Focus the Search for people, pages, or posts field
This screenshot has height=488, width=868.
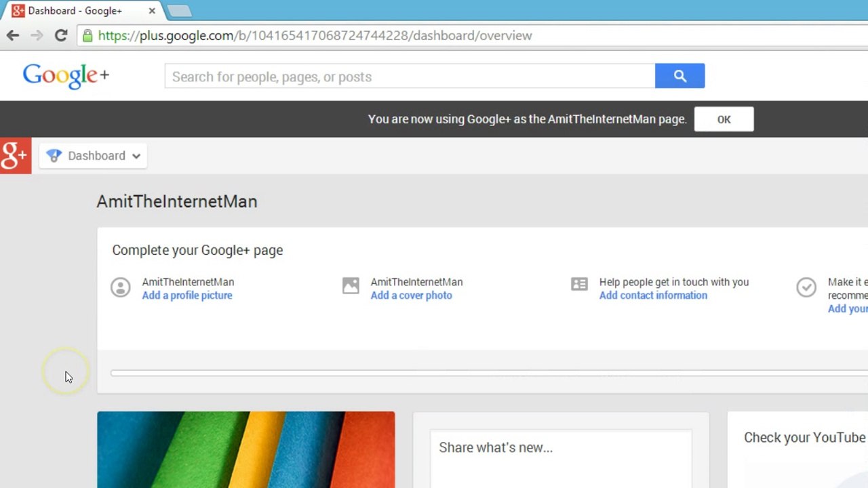point(410,76)
